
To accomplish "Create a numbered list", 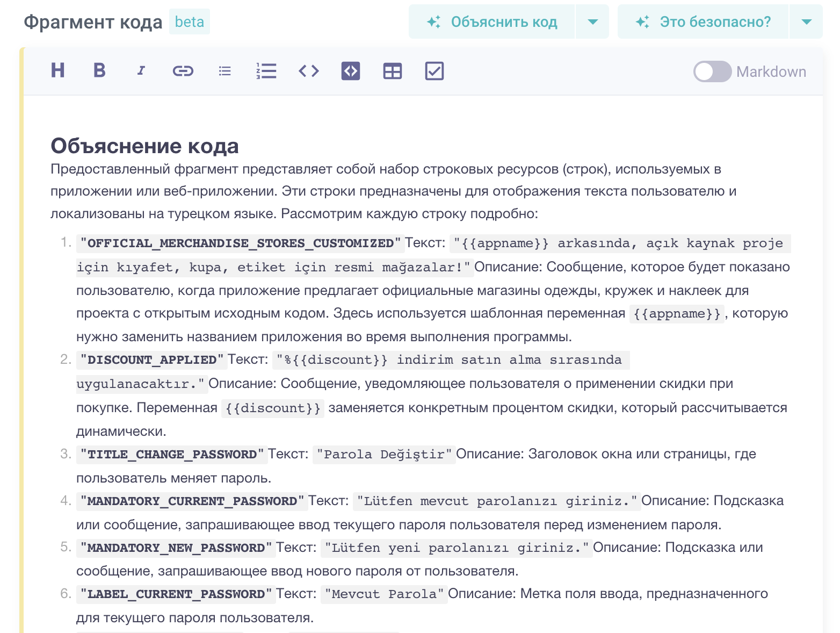I will pyautogui.click(x=266, y=71).
